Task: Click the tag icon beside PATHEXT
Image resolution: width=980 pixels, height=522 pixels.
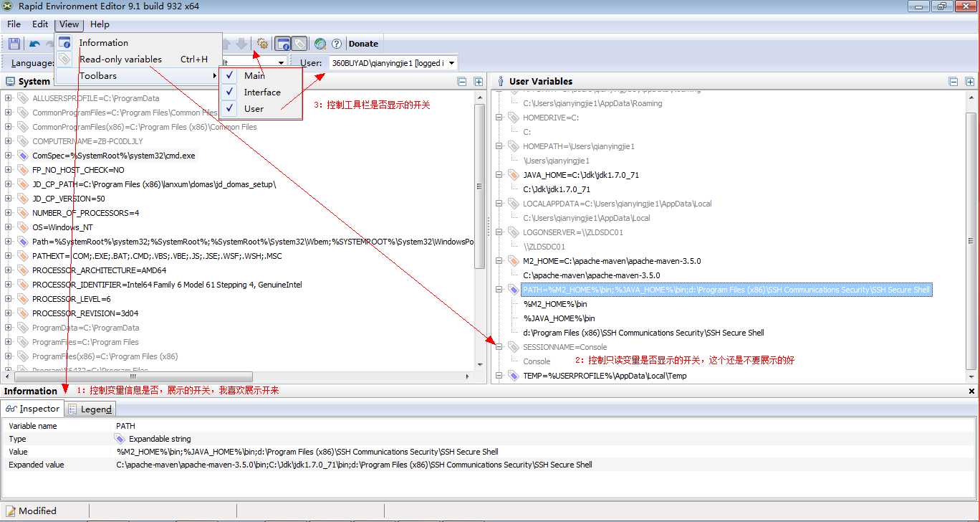Action: click(x=23, y=256)
